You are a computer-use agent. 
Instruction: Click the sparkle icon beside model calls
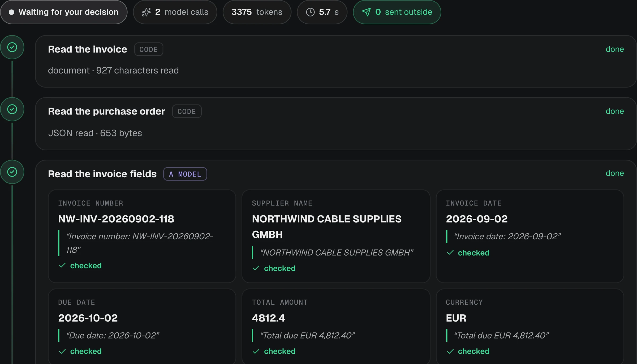[x=146, y=12]
